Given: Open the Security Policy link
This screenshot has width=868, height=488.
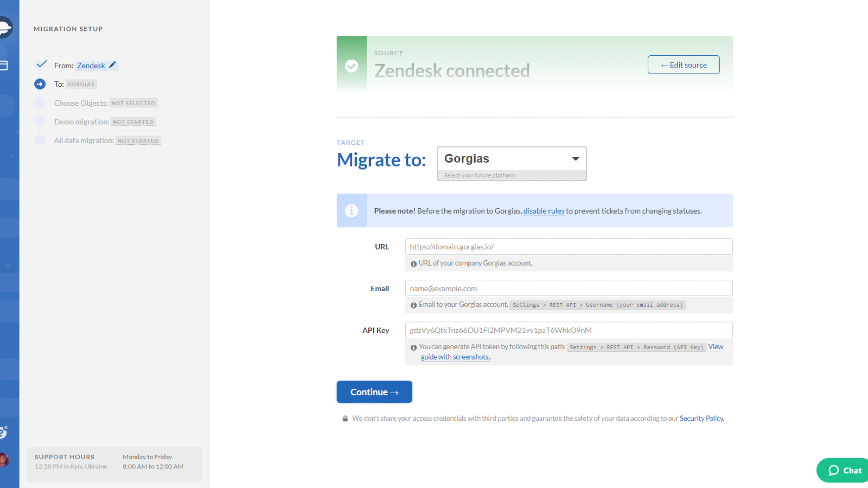Looking at the screenshot, I should [x=701, y=418].
